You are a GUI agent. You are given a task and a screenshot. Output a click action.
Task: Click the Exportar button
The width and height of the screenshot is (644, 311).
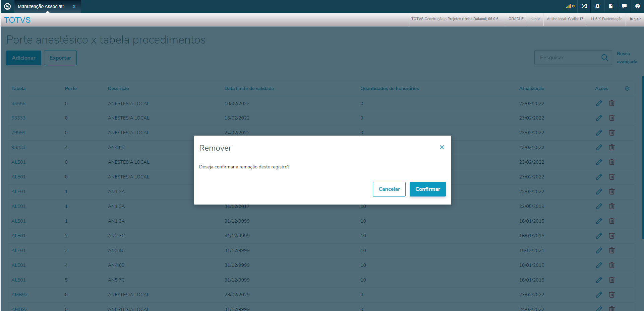tap(60, 58)
